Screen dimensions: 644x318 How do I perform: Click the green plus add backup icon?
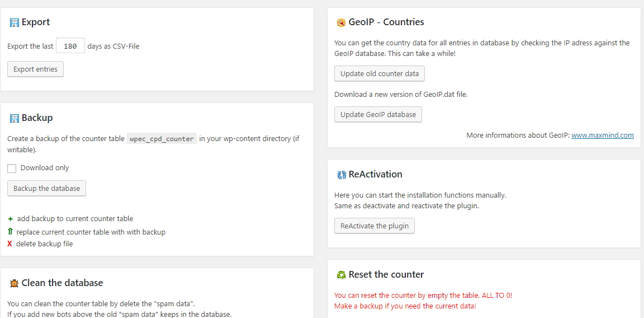pyautogui.click(x=11, y=219)
